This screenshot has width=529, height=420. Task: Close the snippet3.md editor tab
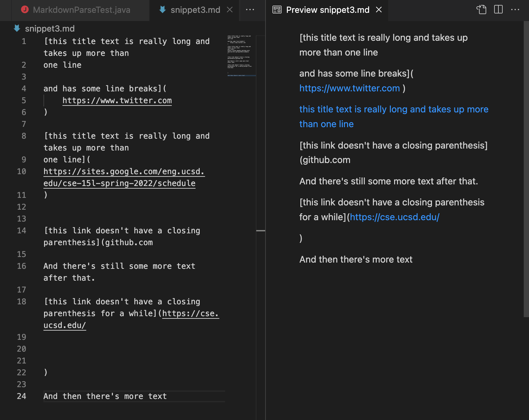(230, 10)
